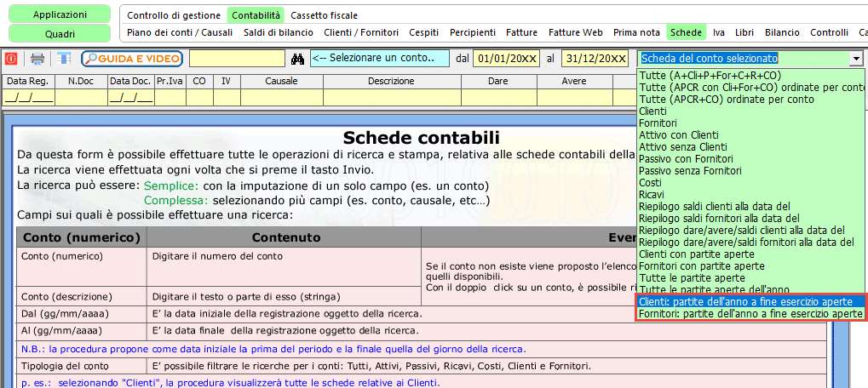Open the Cassetto fiscale tab

tap(324, 15)
